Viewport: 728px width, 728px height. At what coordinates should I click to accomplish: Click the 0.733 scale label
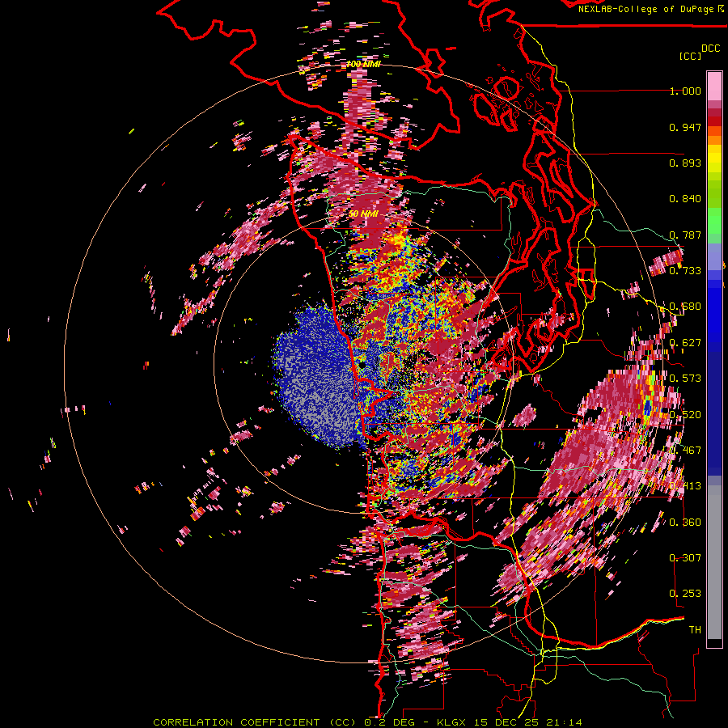[x=685, y=271]
